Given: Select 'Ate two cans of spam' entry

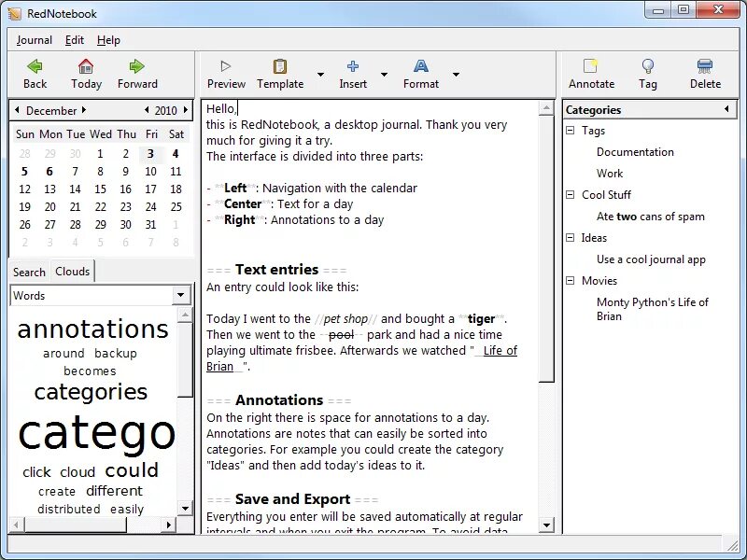Looking at the screenshot, I should tap(650, 217).
